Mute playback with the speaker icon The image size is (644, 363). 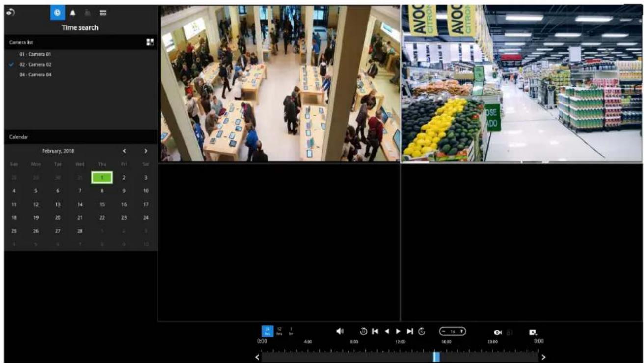[x=339, y=331]
